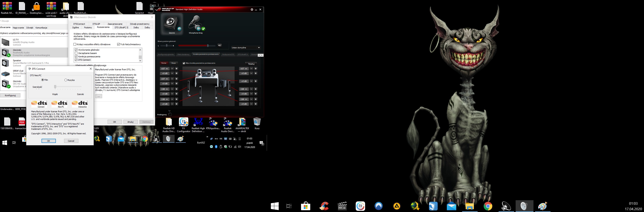
Task: Select the Muzyka radio button
Action: (x=66, y=80)
